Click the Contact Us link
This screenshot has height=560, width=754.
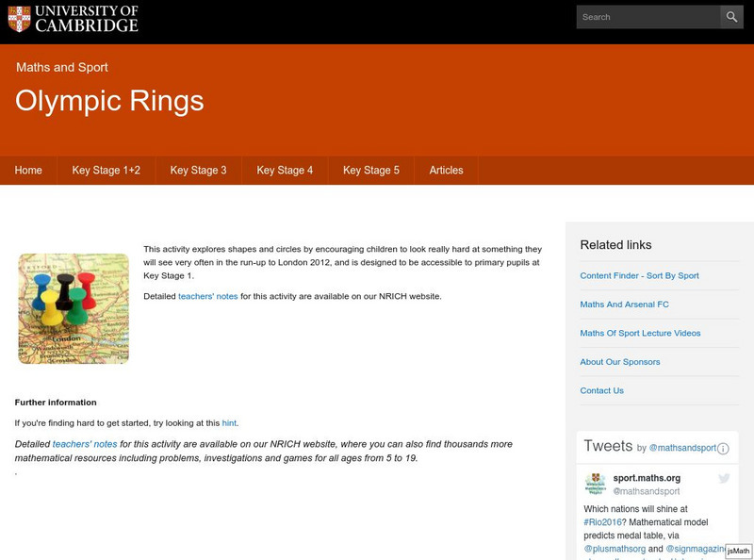point(601,390)
